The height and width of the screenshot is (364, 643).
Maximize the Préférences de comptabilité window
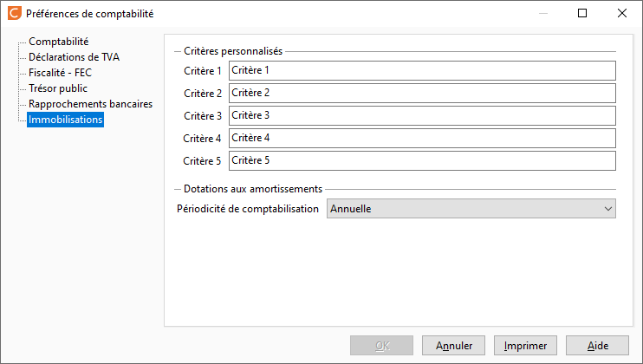pos(581,13)
